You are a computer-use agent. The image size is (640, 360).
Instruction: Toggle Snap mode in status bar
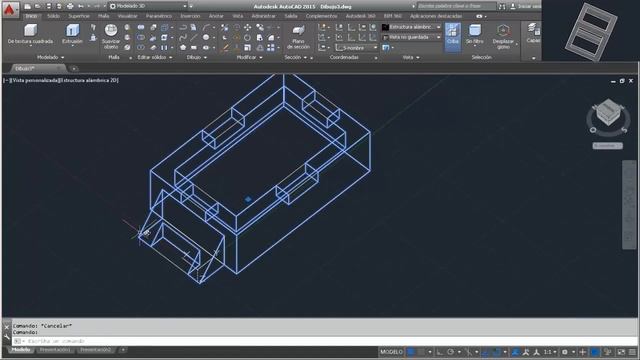pos(421,352)
